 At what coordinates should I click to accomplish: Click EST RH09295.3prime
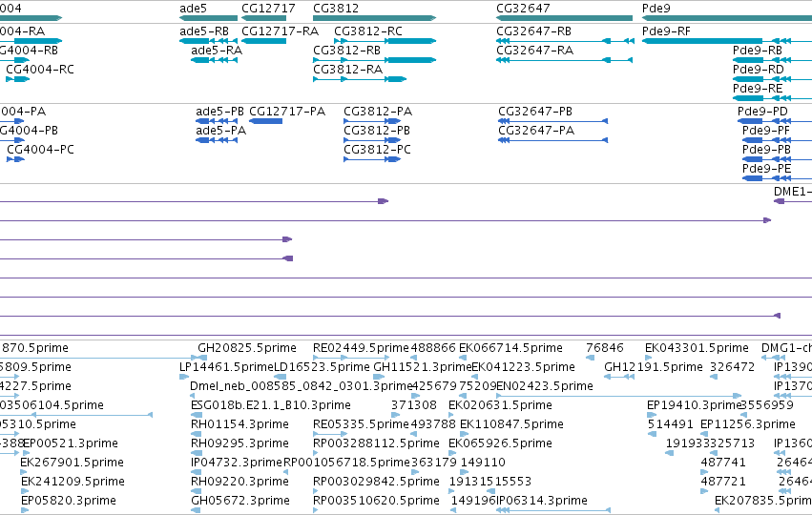(x=197, y=453)
